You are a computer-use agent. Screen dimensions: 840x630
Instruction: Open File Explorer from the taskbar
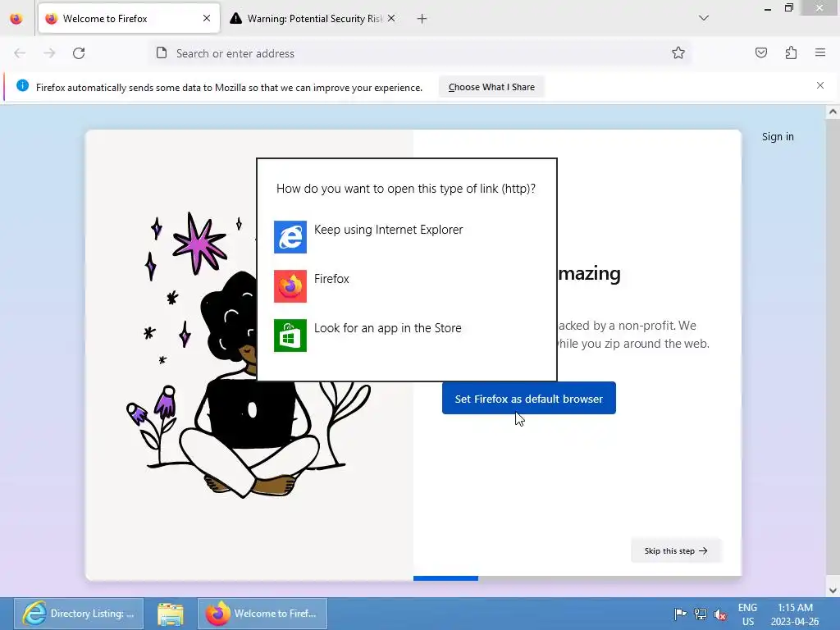pos(171,614)
